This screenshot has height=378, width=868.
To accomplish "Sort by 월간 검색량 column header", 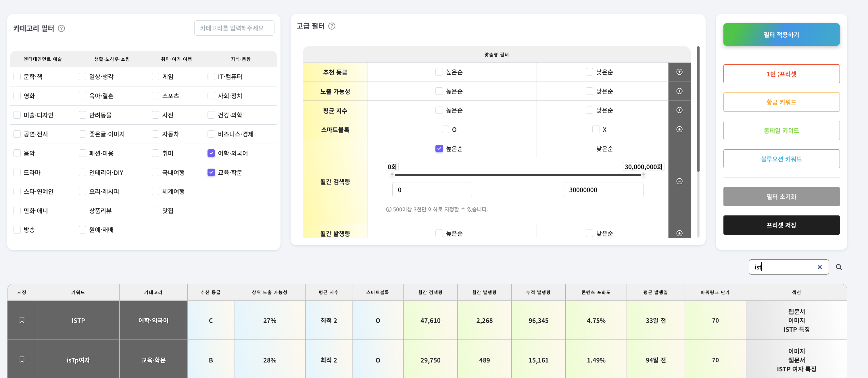I will [x=430, y=292].
